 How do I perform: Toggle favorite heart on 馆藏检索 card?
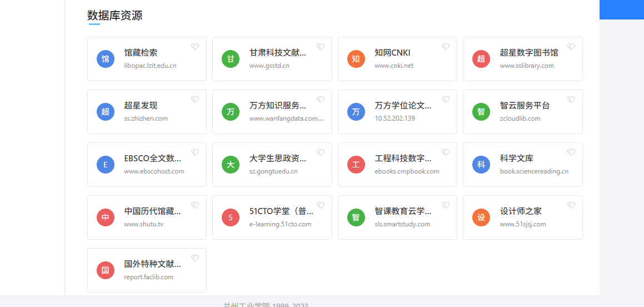point(195,47)
